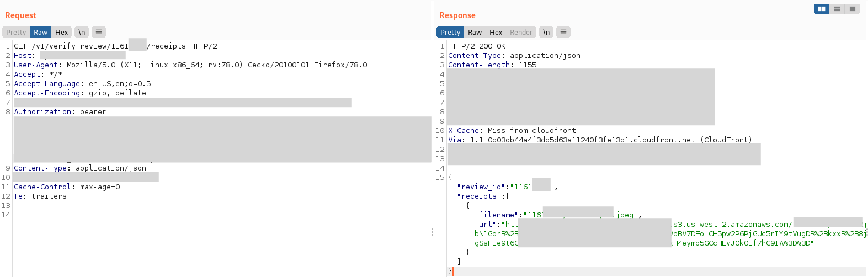The height and width of the screenshot is (277, 868).
Task: Click the "receipts" key in the JSON response
Action: tap(479, 196)
